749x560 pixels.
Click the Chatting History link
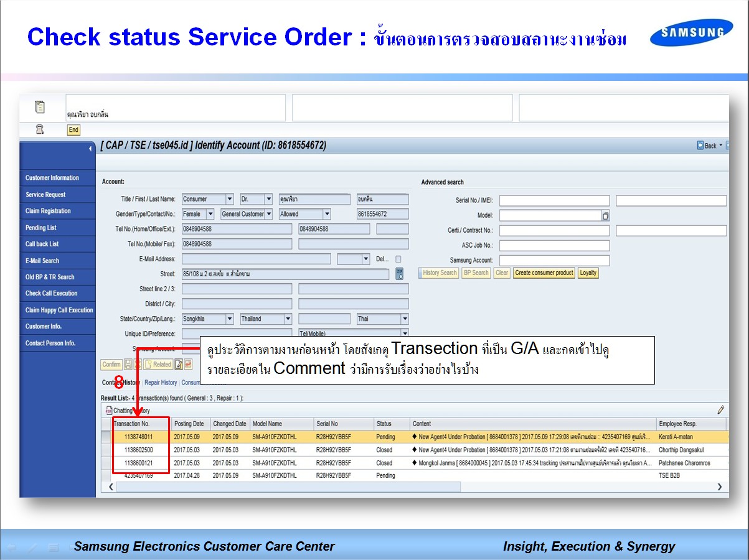(131, 411)
